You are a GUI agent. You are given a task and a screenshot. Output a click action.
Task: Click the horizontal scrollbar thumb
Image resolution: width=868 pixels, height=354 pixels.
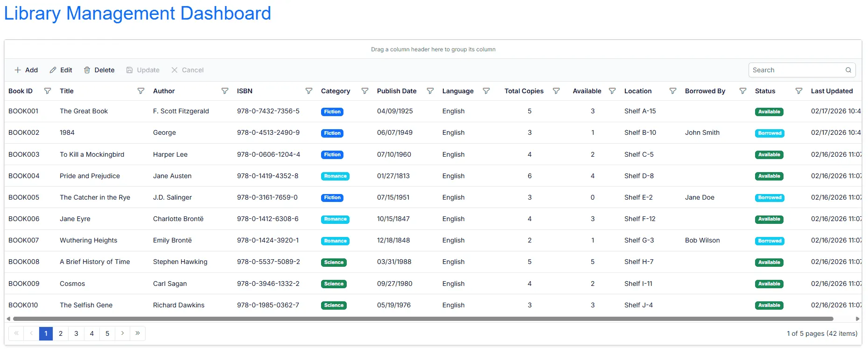(423, 319)
